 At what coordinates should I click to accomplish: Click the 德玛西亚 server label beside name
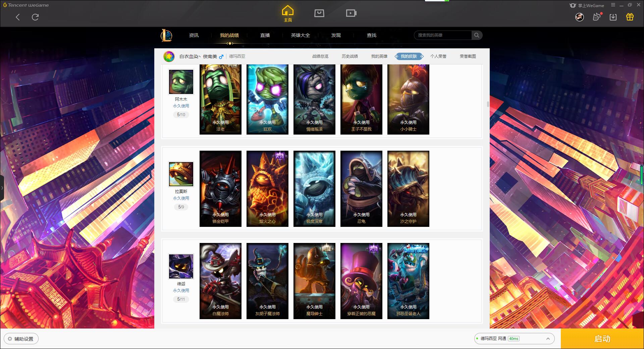[237, 56]
